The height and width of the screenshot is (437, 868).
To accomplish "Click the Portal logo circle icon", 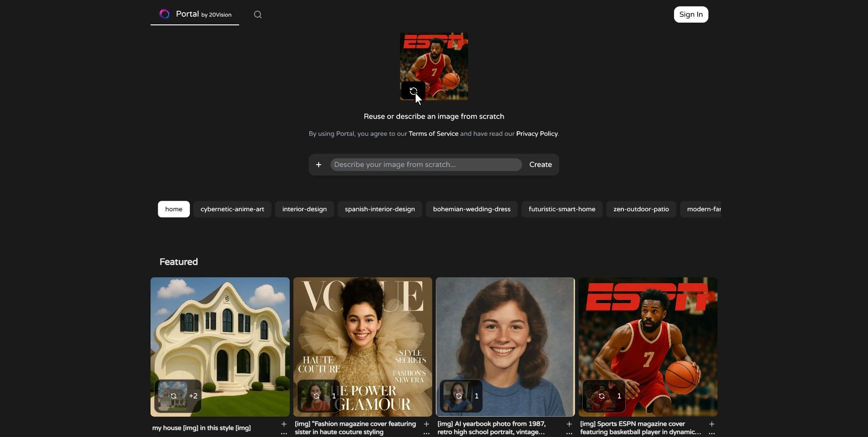I will [x=165, y=14].
